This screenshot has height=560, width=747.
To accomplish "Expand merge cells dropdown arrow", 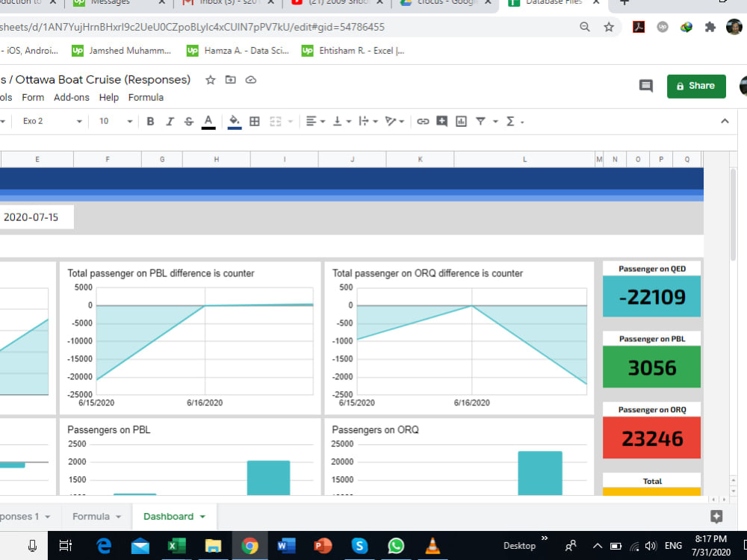I will coord(290,122).
